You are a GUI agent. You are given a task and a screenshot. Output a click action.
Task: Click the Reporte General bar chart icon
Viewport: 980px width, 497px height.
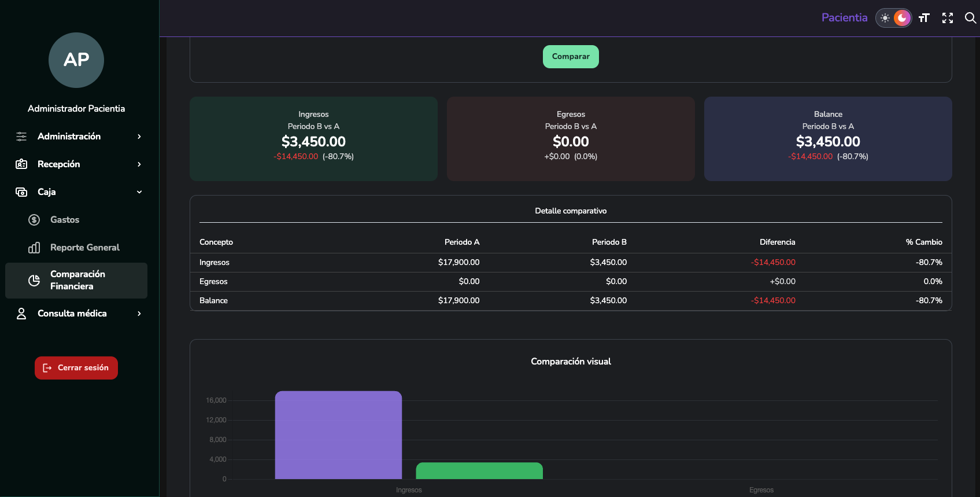pos(34,248)
